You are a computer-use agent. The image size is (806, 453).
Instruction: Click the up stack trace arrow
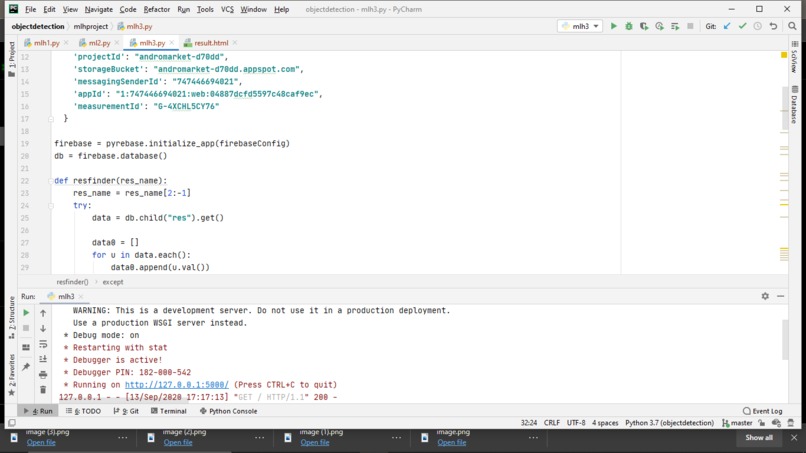tap(43, 313)
